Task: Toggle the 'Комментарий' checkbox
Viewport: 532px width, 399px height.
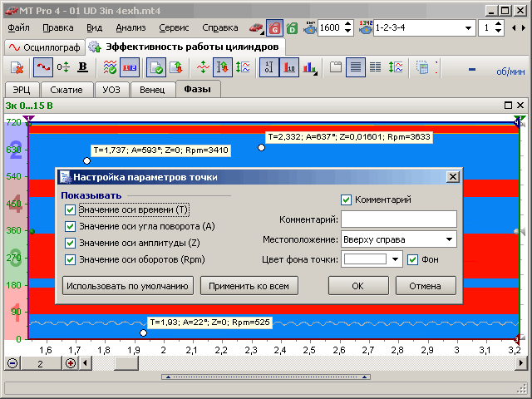Action: (347, 199)
